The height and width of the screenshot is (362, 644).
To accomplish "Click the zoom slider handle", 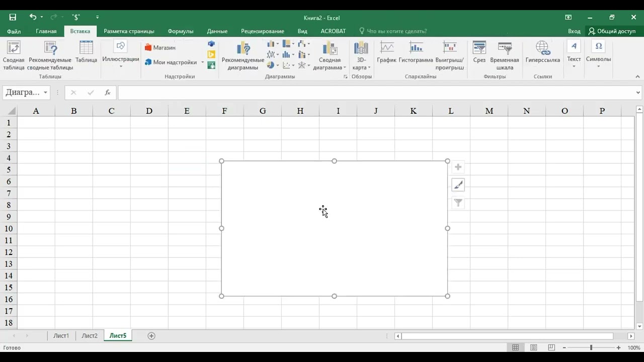I will coord(591,347).
